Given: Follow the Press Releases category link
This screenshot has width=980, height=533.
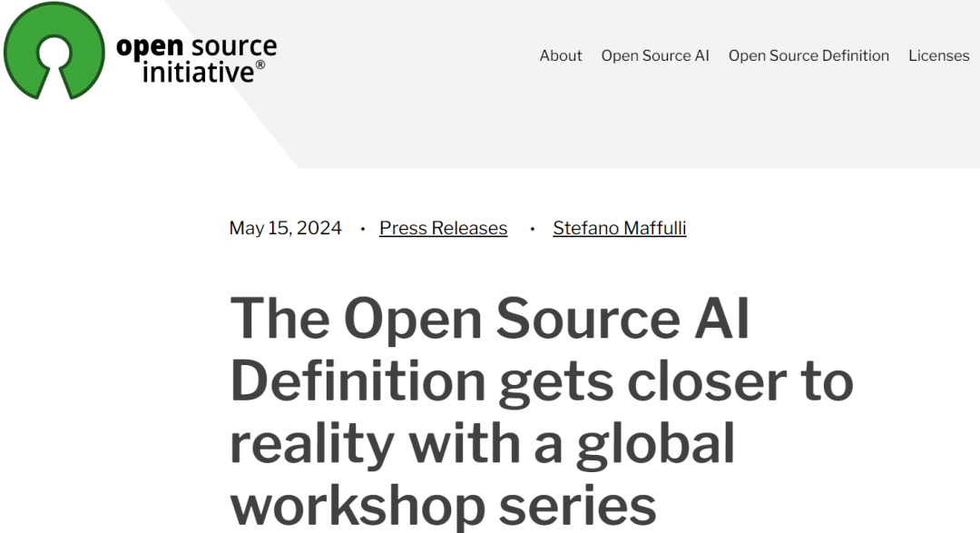Looking at the screenshot, I should (x=443, y=228).
